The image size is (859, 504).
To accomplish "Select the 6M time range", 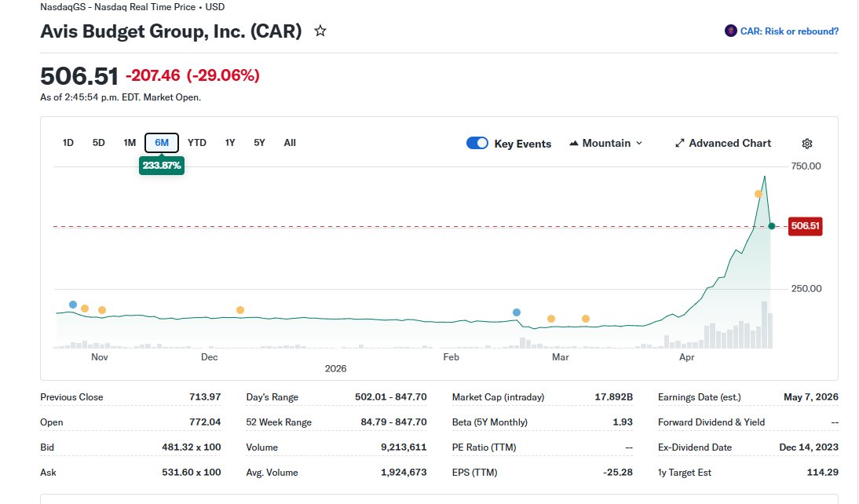I will tap(162, 143).
